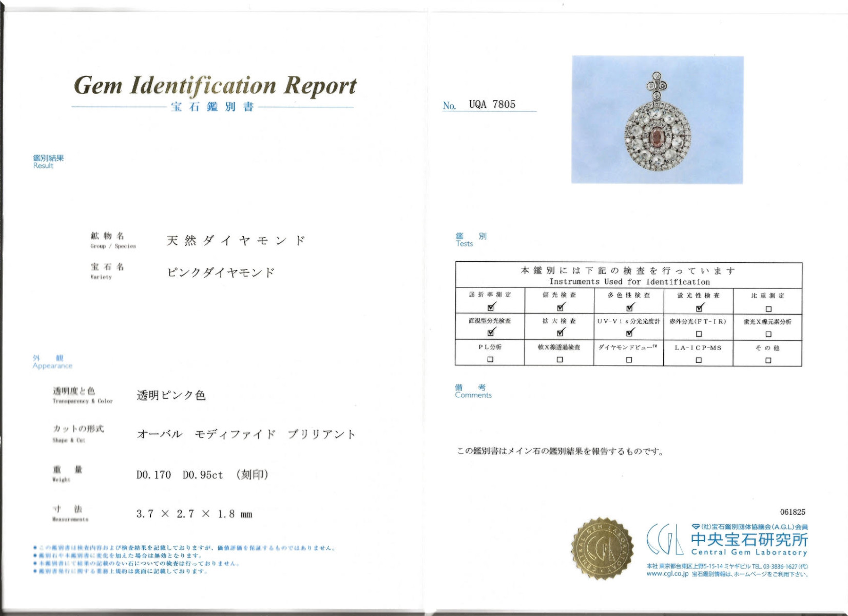Enable the 赤外分光 (FT-IR) checkbox
The height and width of the screenshot is (616, 848).
(x=699, y=334)
